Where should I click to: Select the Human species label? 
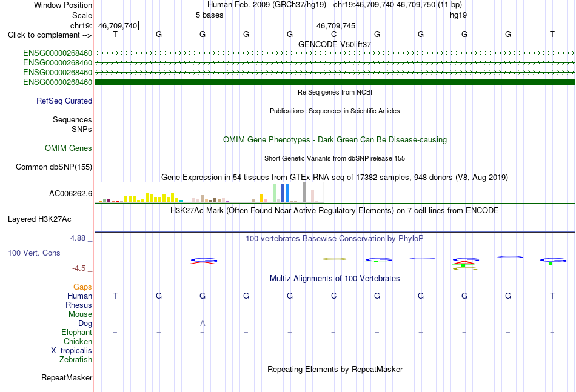pos(79,296)
